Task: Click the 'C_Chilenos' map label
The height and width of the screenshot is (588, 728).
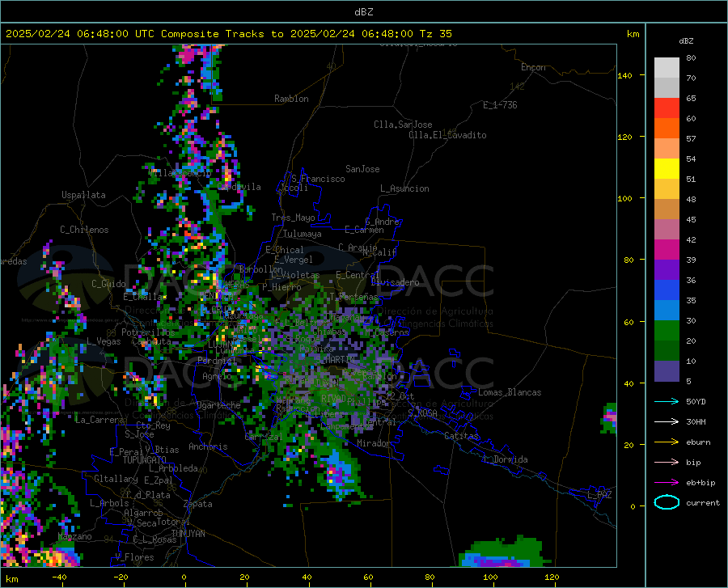Action: click(84, 230)
